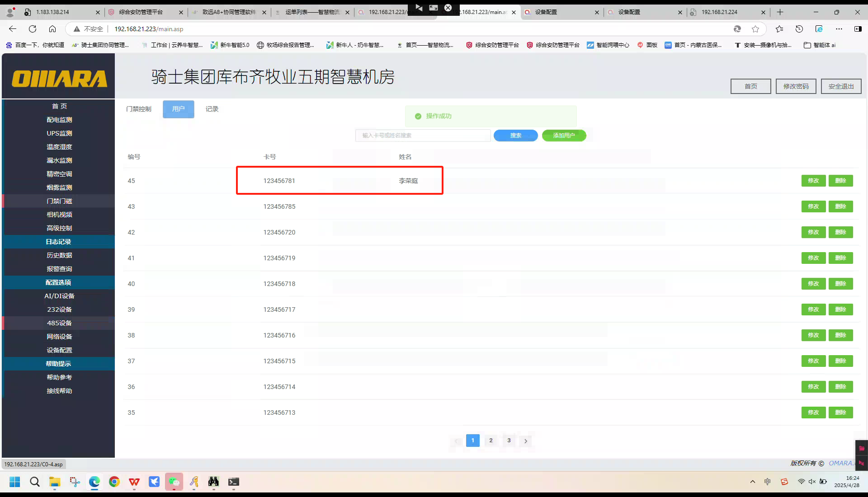Open UPS监测 in sidebar
The height and width of the screenshot is (497, 868).
59,133
